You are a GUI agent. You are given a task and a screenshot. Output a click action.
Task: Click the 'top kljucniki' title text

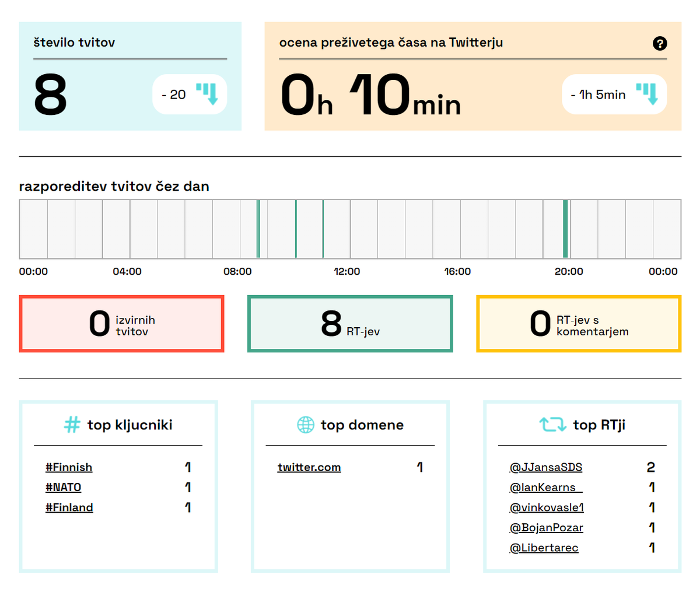point(130,425)
